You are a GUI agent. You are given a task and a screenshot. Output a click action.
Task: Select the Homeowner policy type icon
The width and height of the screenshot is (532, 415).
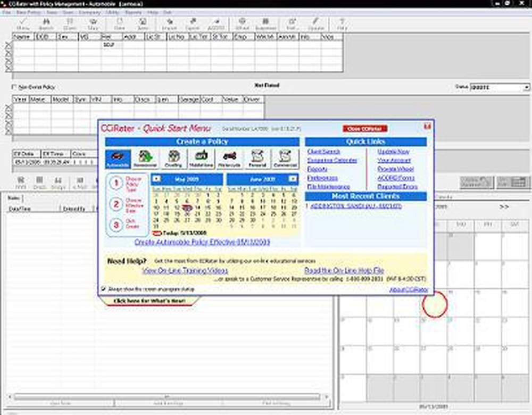pos(145,159)
